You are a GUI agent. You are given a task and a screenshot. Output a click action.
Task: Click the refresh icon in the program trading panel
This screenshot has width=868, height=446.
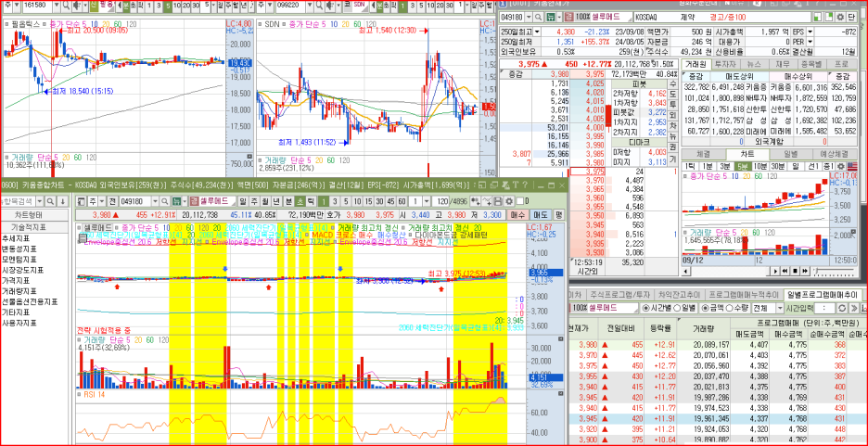[x=841, y=307]
